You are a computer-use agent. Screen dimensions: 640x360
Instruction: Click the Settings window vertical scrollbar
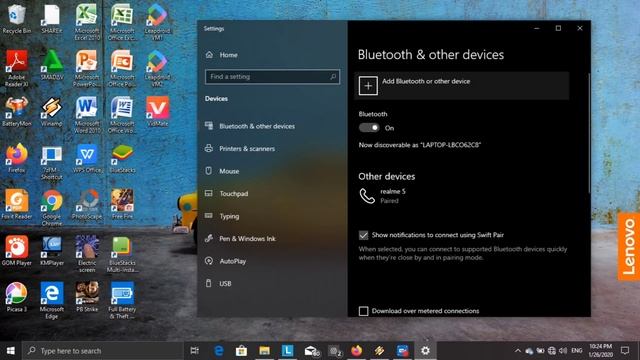click(589, 133)
